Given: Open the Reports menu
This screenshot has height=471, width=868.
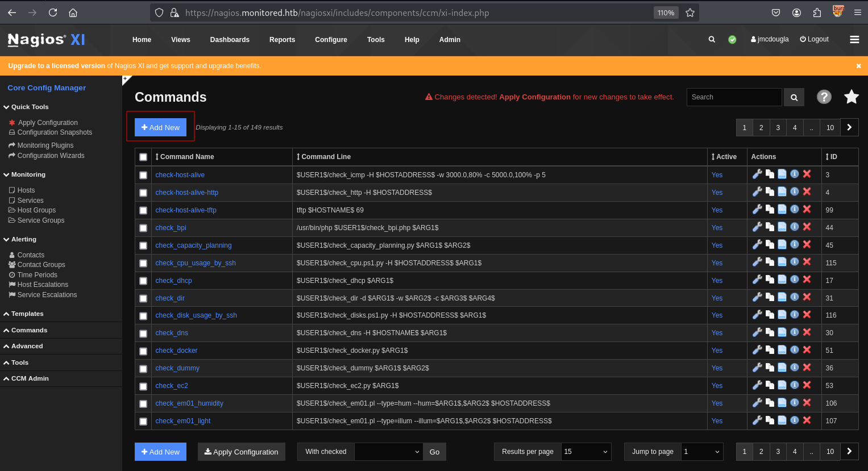Looking at the screenshot, I should pyautogui.click(x=282, y=40).
